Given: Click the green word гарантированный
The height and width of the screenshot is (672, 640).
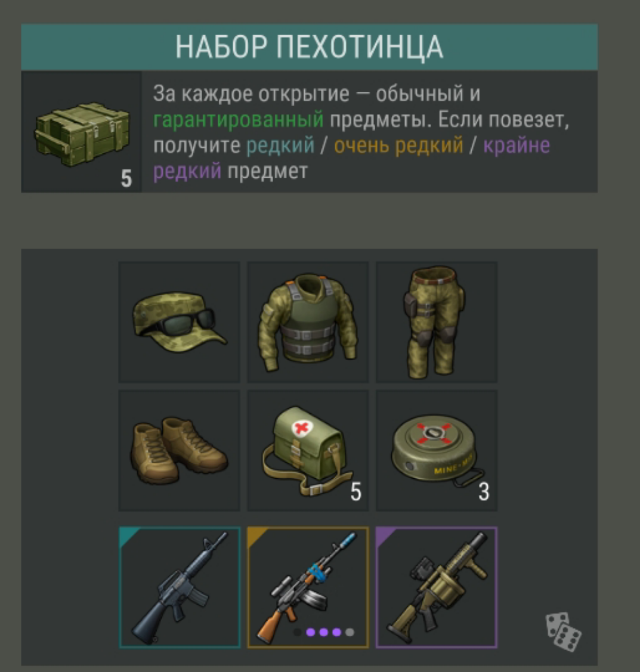Looking at the screenshot, I should point(239,120).
